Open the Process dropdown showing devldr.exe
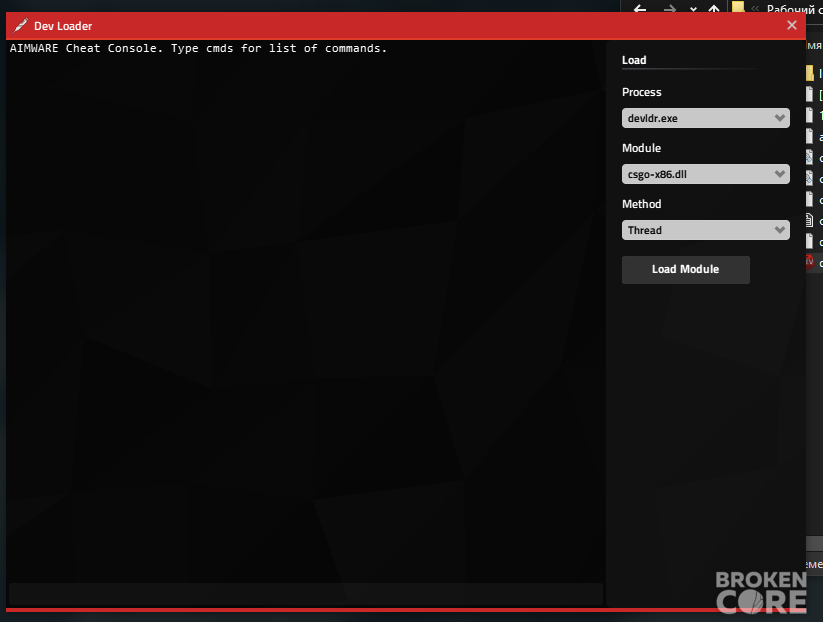 (705, 118)
